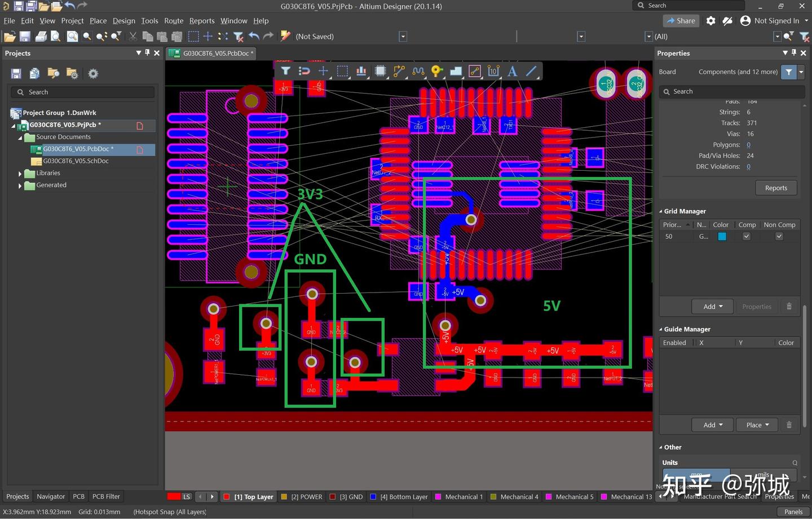Select the Place Via tool
812x519 pixels.
coord(436,71)
